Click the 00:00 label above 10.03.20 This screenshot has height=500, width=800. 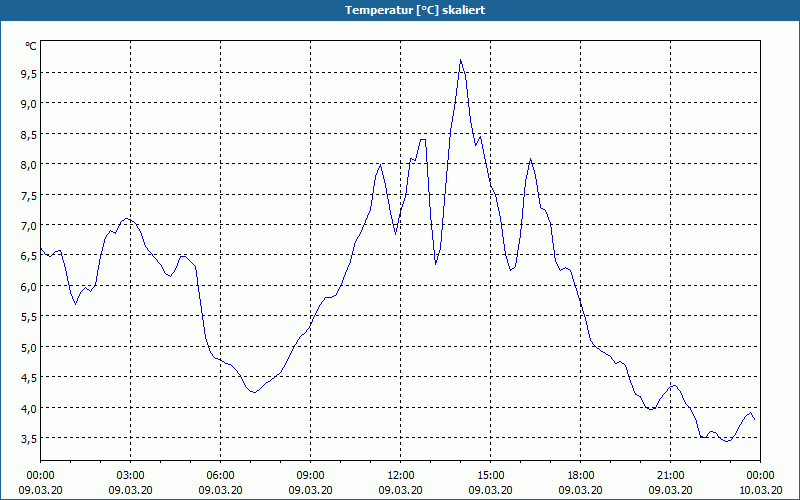pyautogui.click(x=760, y=476)
